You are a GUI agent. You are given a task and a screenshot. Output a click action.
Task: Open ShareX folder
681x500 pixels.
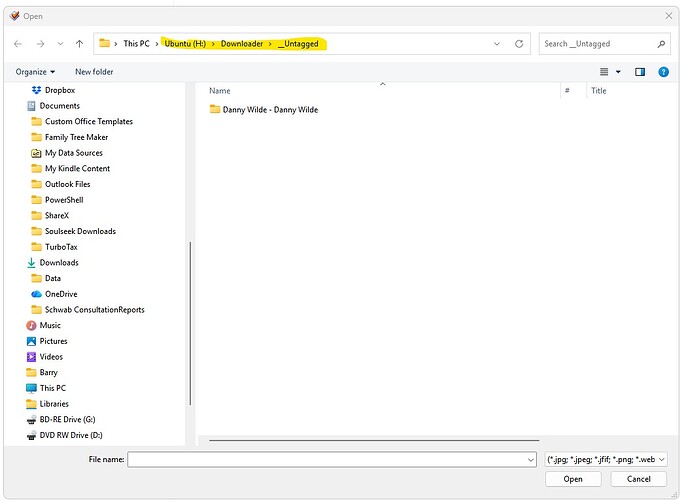coord(57,215)
